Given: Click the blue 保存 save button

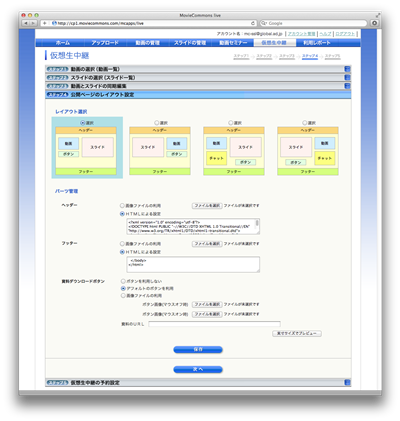Looking at the screenshot, I should point(198,350).
